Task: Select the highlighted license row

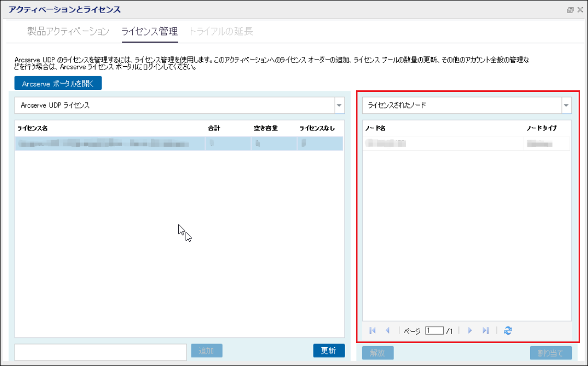Action: [179, 144]
